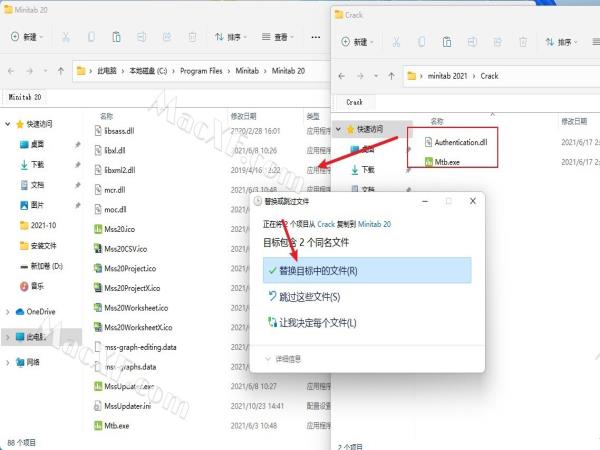This screenshot has height=450, width=600.
Task: Click Paste icon in Crack window toolbar
Action: (447, 42)
